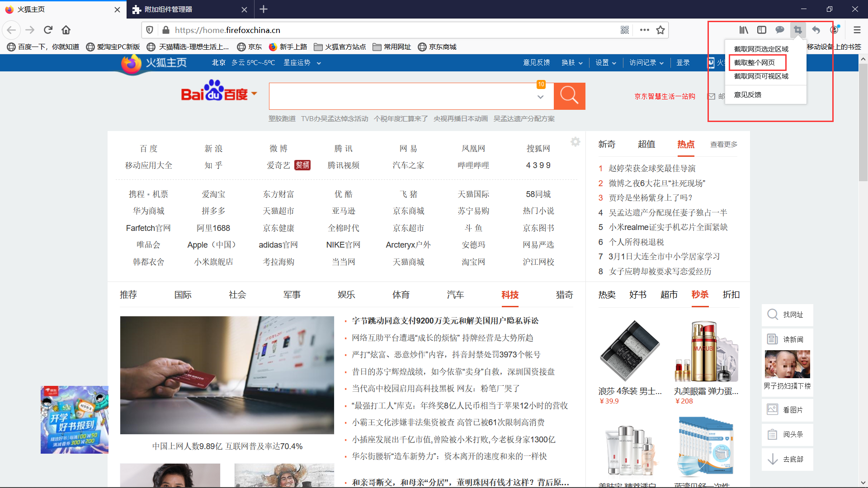Open a new tab with plus
The width and height of the screenshot is (868, 488).
(264, 9)
